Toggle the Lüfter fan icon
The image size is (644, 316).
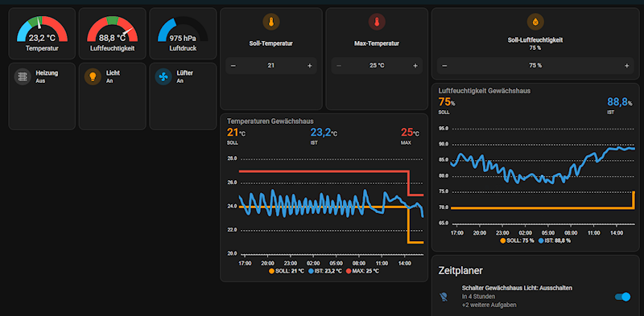click(163, 76)
